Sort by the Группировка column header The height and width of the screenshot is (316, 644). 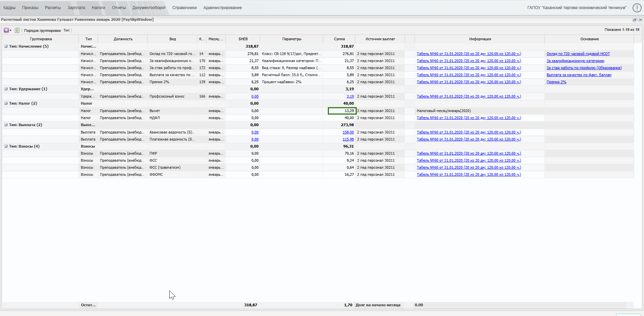(41, 39)
